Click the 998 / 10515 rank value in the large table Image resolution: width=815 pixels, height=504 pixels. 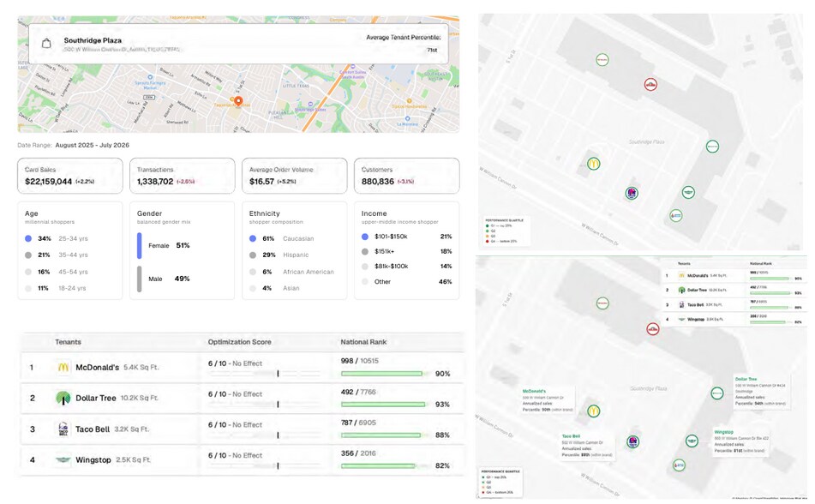click(x=360, y=361)
